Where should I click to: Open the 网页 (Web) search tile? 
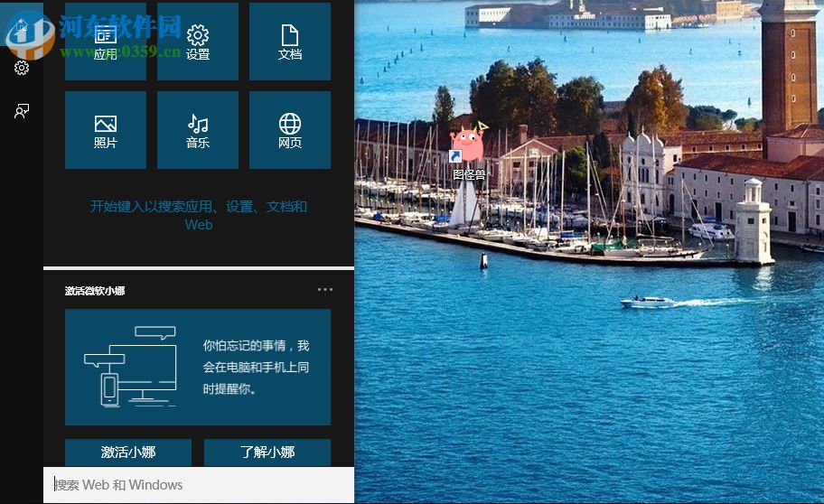click(x=290, y=130)
